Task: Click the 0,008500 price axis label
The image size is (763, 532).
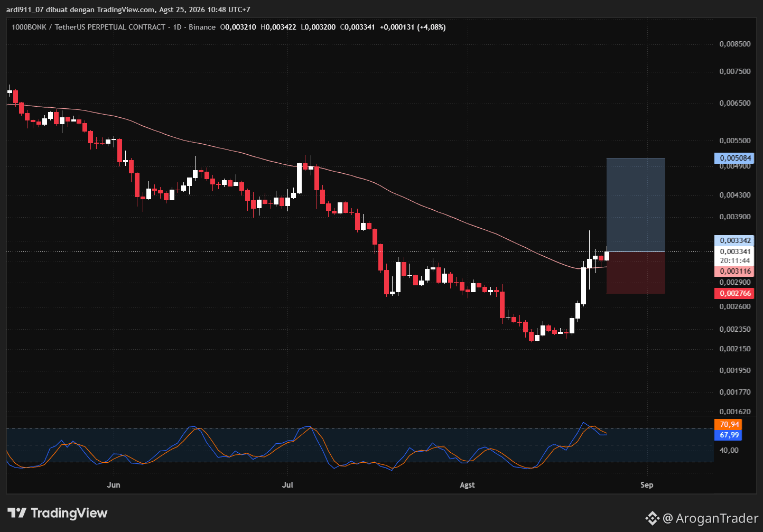Action: pyautogui.click(x=735, y=44)
